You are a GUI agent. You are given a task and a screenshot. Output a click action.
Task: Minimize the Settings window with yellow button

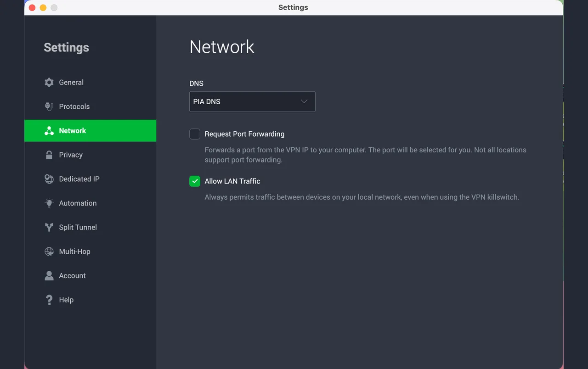(x=43, y=7)
